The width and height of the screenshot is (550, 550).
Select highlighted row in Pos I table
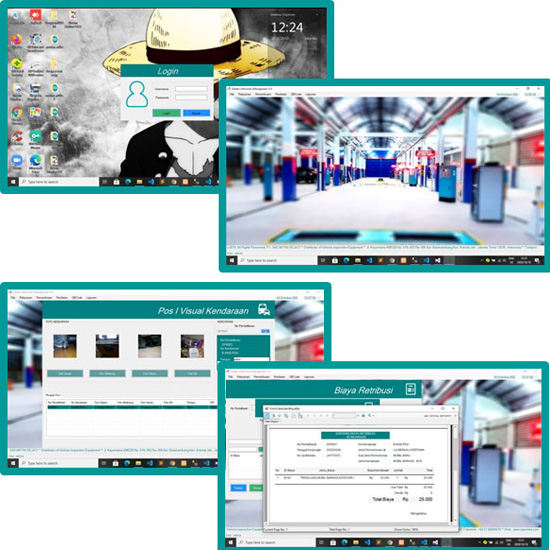coord(132,407)
